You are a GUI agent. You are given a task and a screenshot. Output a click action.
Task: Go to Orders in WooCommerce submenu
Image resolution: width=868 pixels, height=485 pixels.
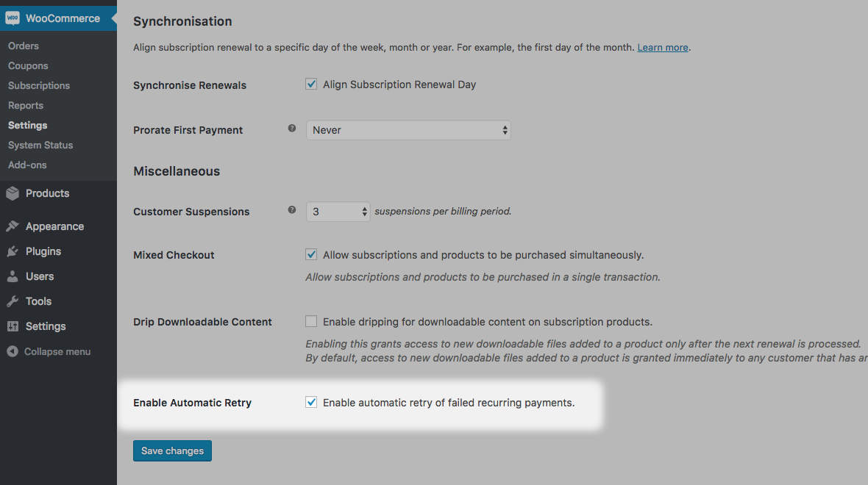24,46
